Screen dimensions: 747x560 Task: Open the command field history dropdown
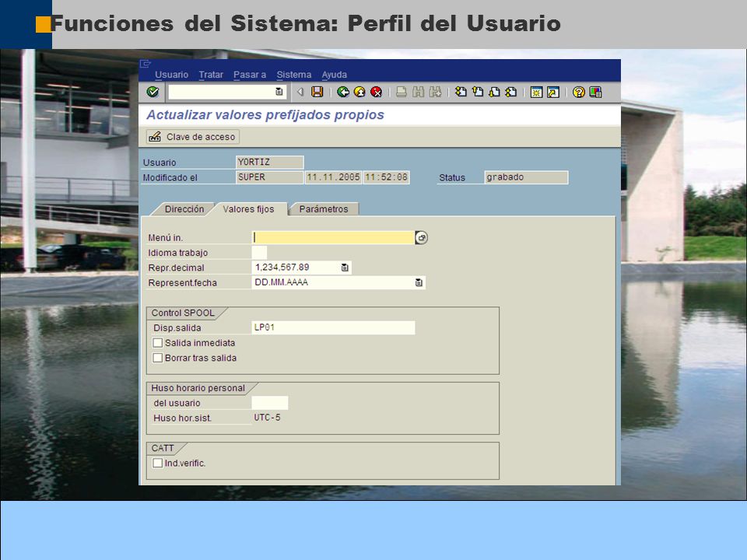coord(279,92)
